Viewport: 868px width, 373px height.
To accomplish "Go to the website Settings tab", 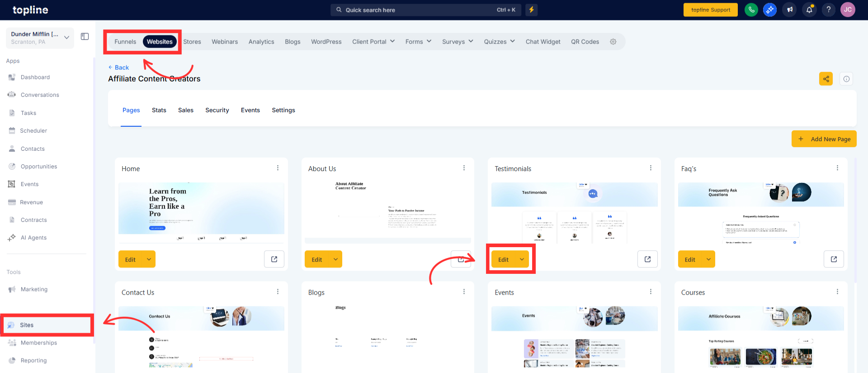I will point(283,110).
